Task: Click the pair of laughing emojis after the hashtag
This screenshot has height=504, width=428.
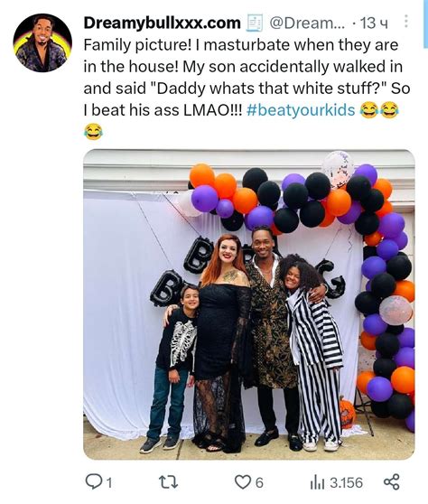Action: [x=379, y=110]
